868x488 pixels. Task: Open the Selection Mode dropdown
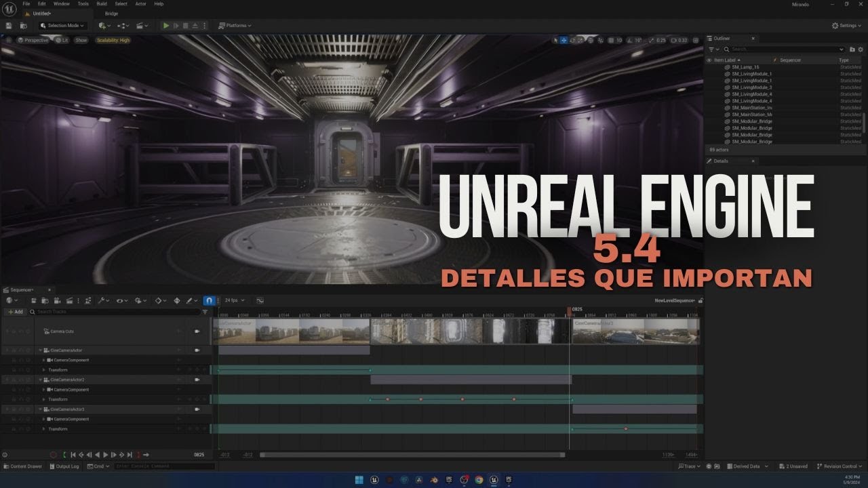[x=62, y=26]
